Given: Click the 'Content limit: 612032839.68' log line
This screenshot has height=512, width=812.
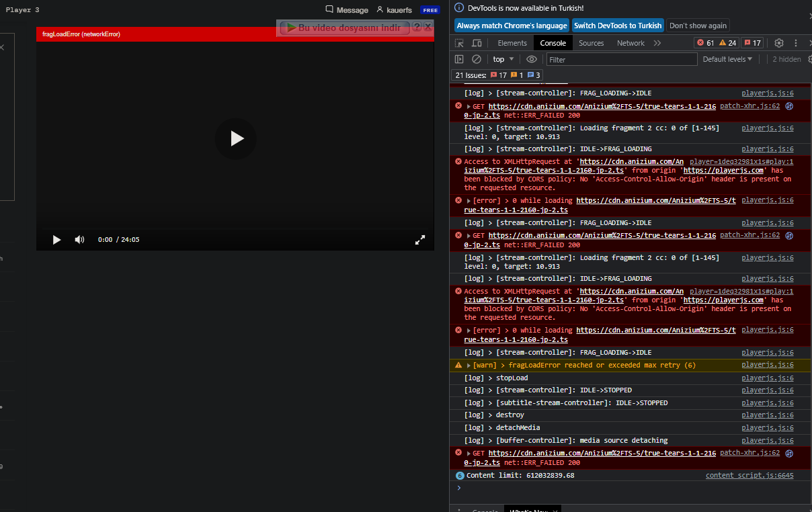Looking at the screenshot, I should click(520, 476).
